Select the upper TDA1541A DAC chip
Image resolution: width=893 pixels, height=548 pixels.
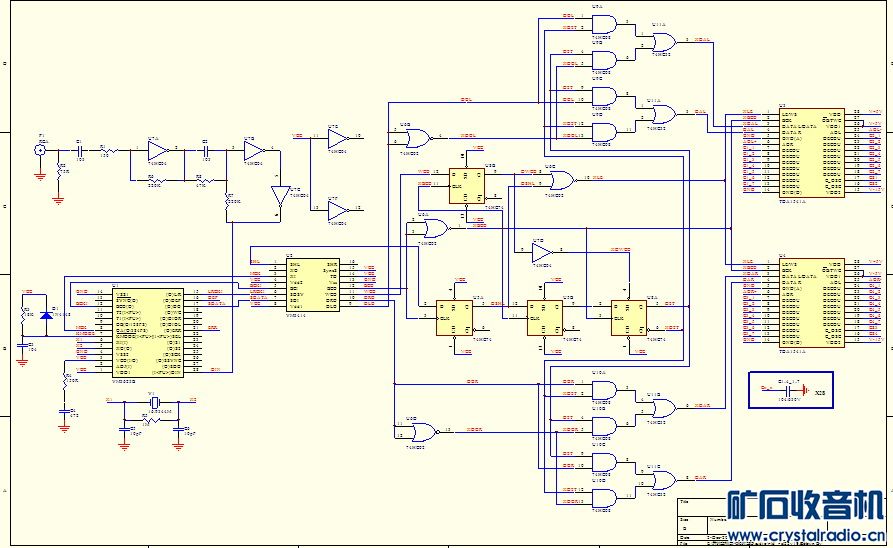click(x=812, y=153)
